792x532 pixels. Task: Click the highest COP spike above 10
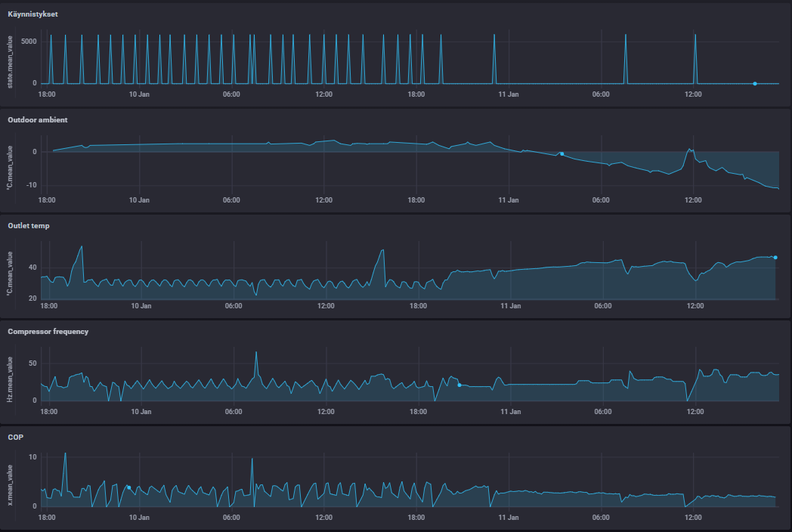click(65, 454)
